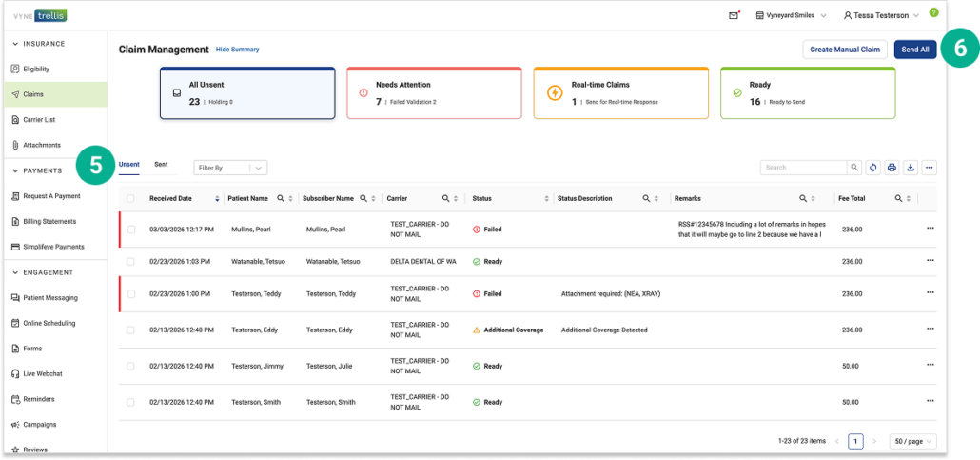Collapse the Insurance sidebar section
Viewport: 980px width, 460px height.
16,44
